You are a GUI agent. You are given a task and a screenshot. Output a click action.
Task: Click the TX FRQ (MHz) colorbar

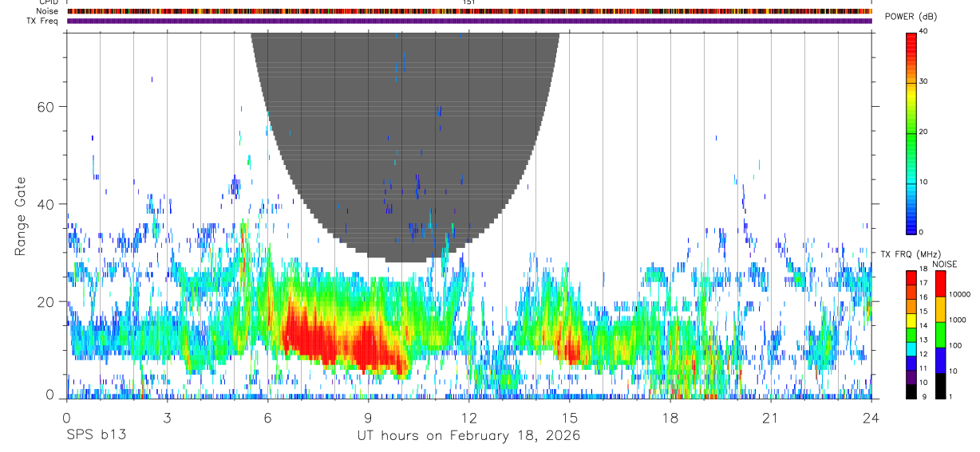[911, 334]
